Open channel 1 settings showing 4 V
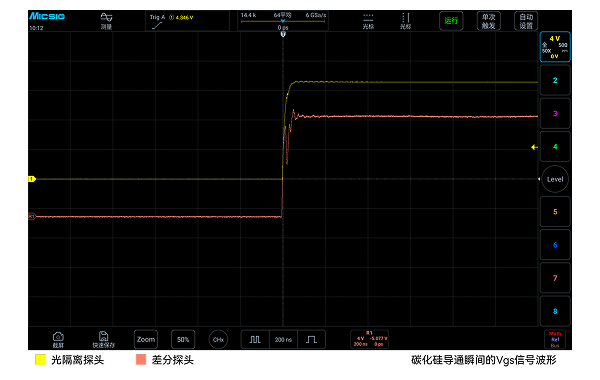Viewport: 600px width, 380px height. tap(555, 47)
